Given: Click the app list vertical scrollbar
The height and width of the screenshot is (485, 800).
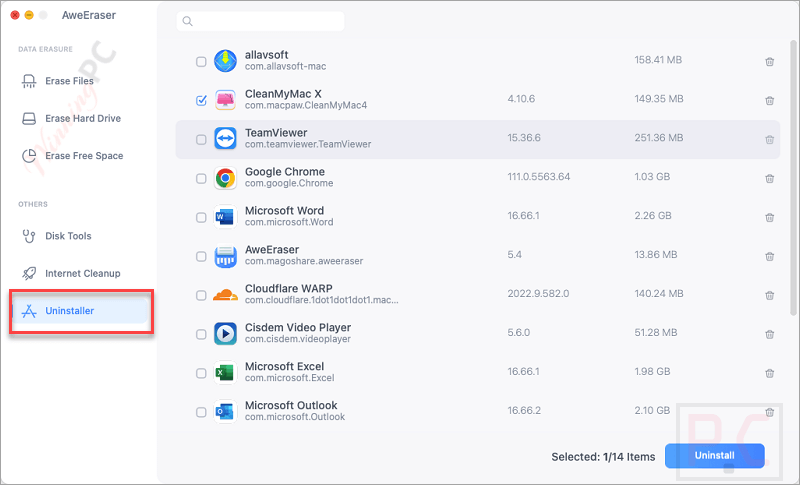Looking at the screenshot, I should click(x=793, y=176).
